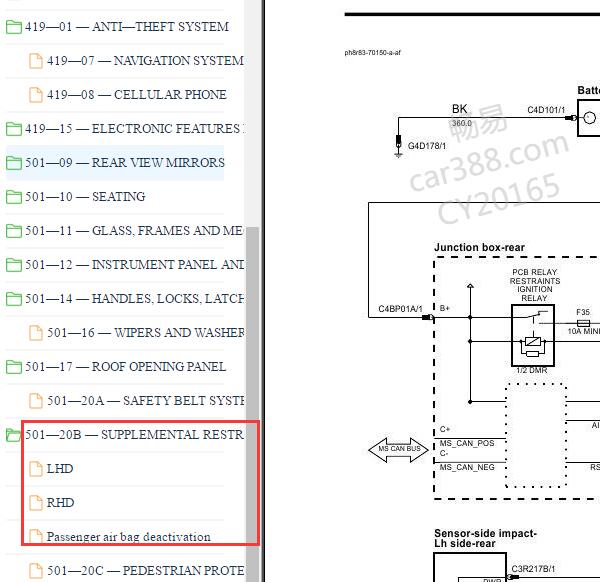This screenshot has width=600, height=582.
Task: Click ground label G4D178/1
Action: pyautogui.click(x=427, y=146)
